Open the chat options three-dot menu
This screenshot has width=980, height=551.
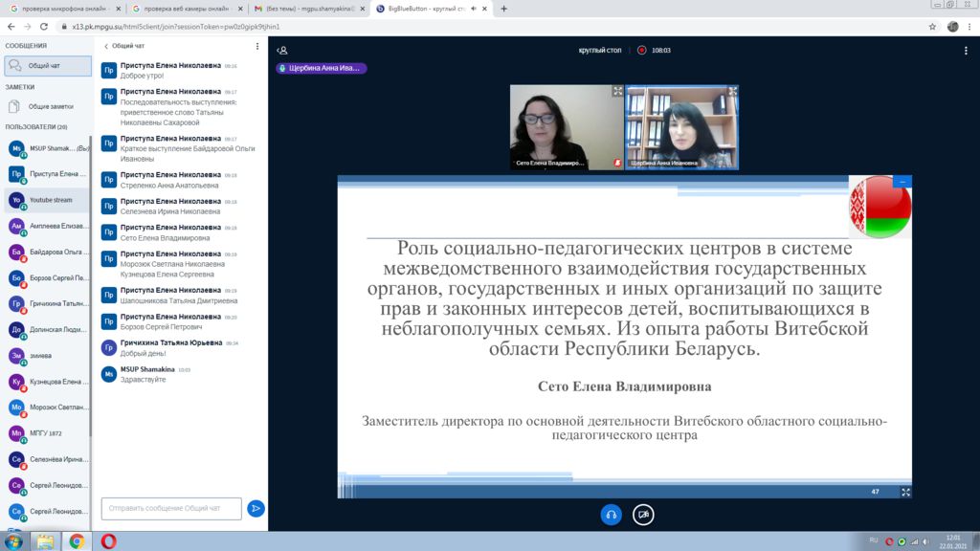coord(256,46)
